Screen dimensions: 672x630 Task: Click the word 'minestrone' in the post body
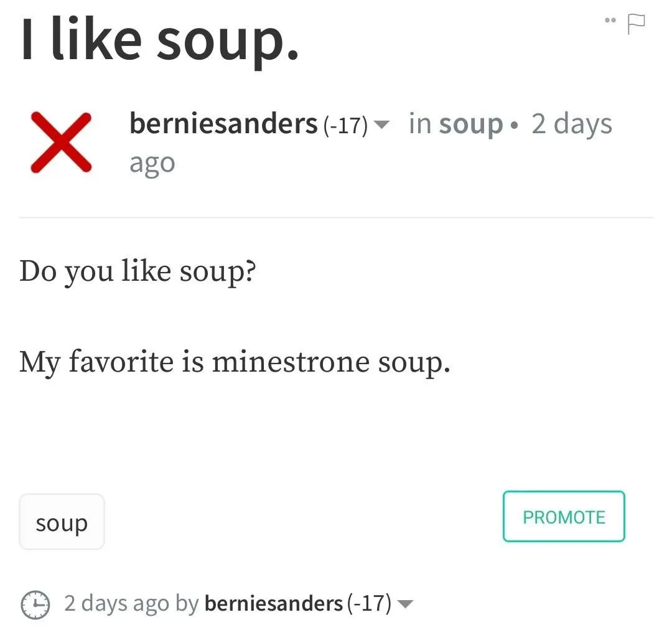pyautogui.click(x=291, y=362)
